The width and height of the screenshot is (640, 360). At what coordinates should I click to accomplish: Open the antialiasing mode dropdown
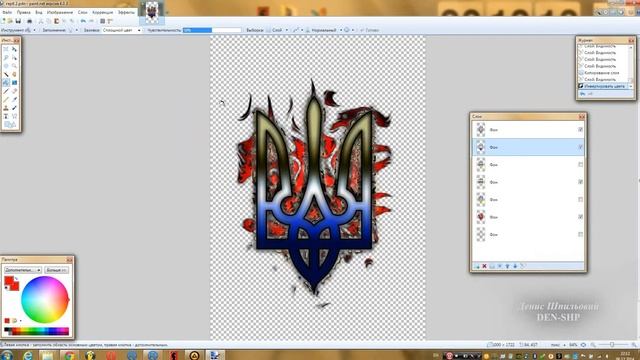tap(298, 30)
